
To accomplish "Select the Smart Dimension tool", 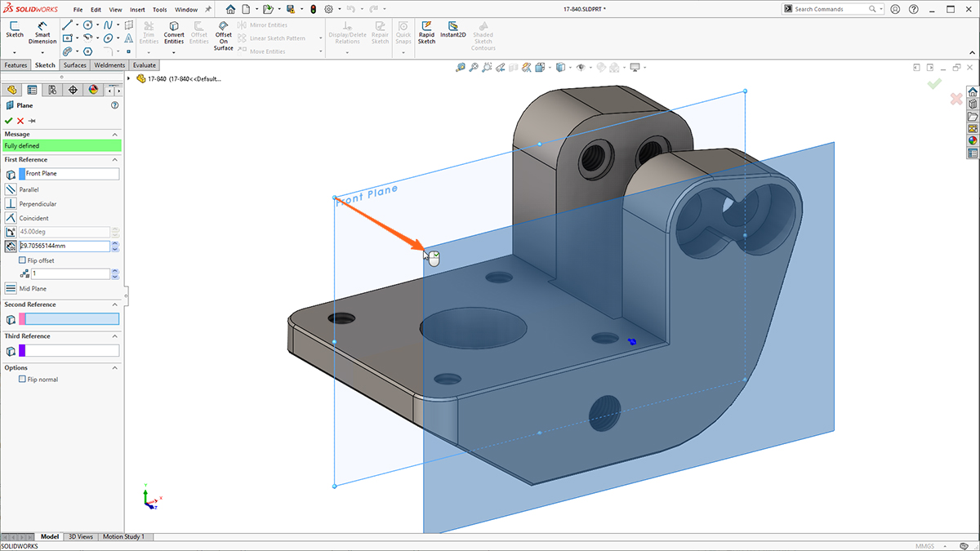I will point(41,33).
